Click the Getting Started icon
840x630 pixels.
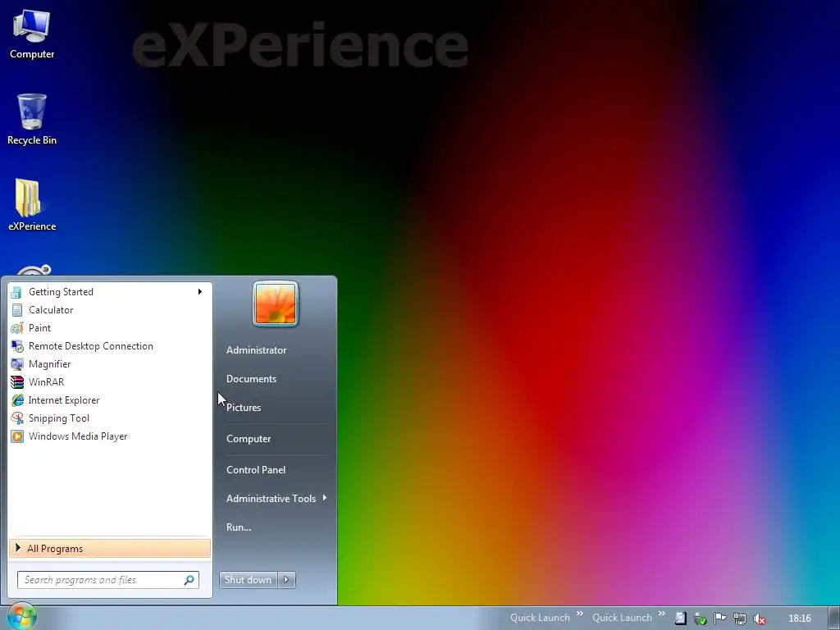(16, 292)
